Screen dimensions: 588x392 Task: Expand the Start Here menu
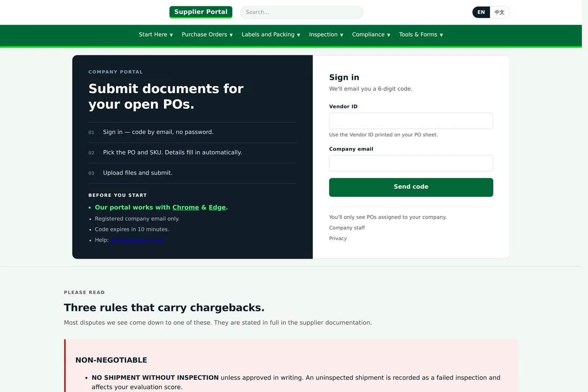[156, 35]
